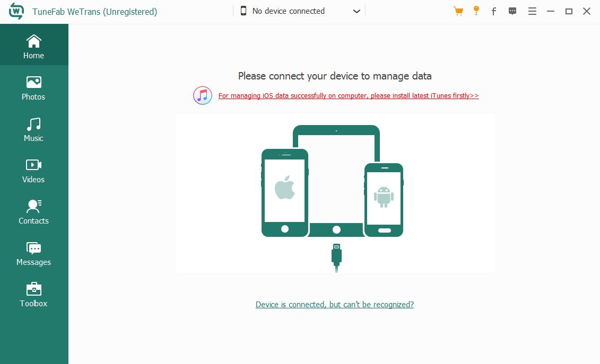600x364 pixels.
Task: Click the iTunes icon beside the notice
Action: pos(202,95)
